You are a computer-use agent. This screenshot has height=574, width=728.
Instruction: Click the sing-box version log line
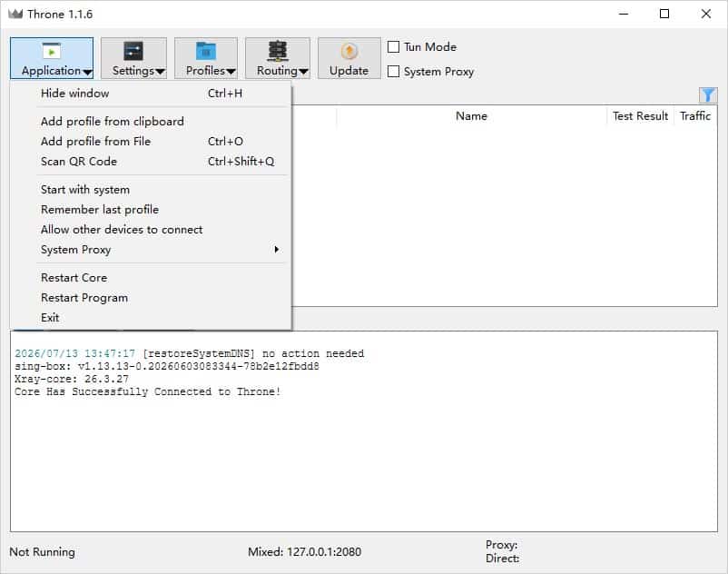(167, 366)
